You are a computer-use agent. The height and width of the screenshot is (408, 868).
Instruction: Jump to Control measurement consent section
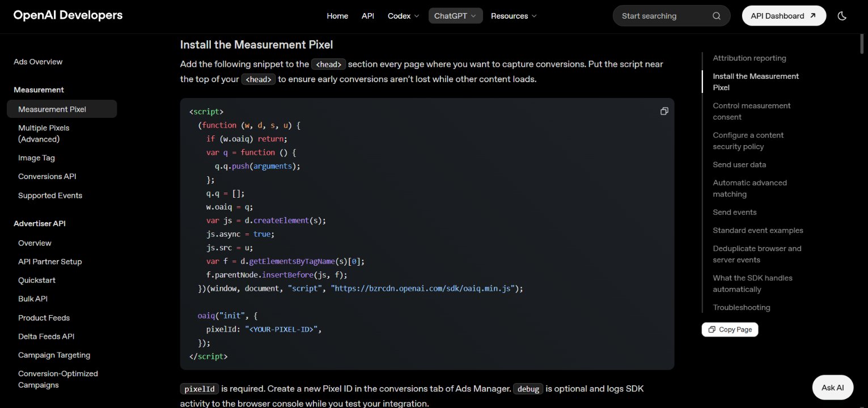coord(751,111)
